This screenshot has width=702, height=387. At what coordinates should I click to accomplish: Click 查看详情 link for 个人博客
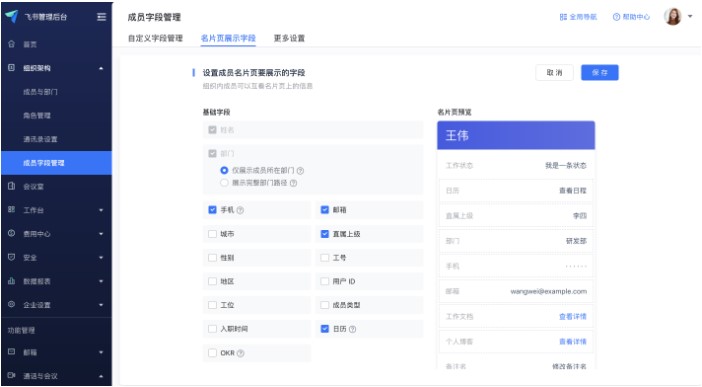click(573, 342)
